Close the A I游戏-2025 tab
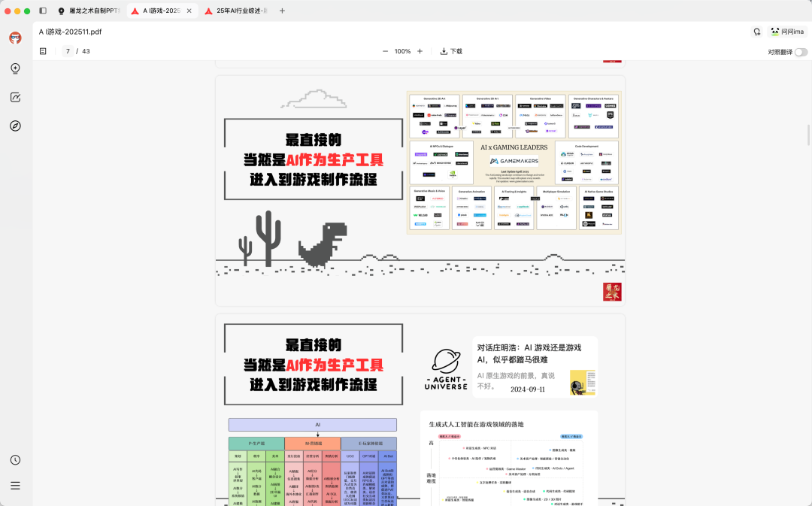812x506 pixels. [x=191, y=11]
